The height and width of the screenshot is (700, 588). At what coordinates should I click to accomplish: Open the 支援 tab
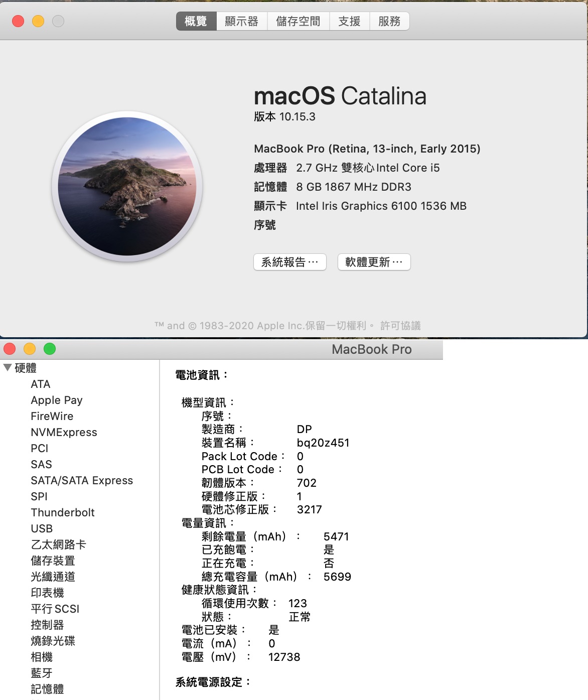click(350, 21)
